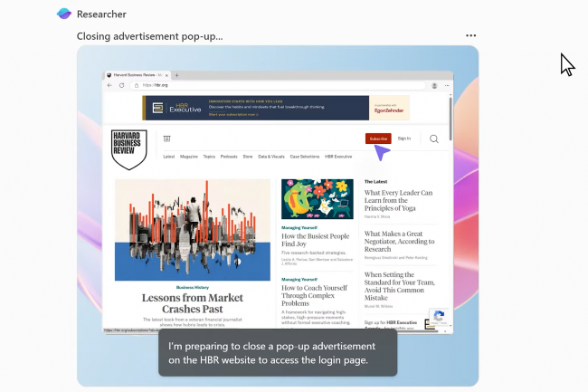Click the Researcher app logo icon
The image size is (588, 392).
(64, 14)
